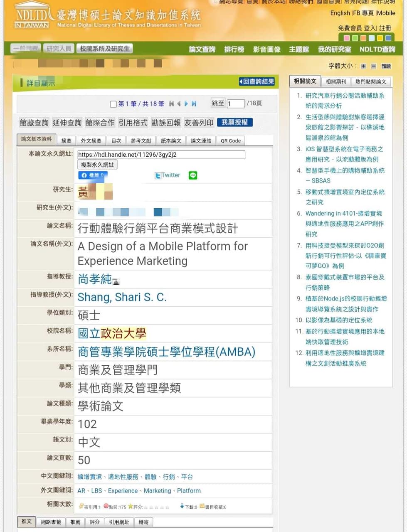Viewport: 407px width, 532px height.
Task: Open the QR Code tab
Action: click(x=231, y=140)
